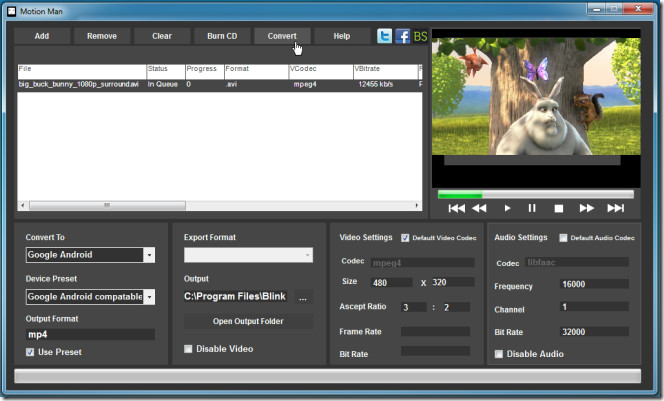Sort by the Format column header
Screen dimensions: 664x401
256,72
